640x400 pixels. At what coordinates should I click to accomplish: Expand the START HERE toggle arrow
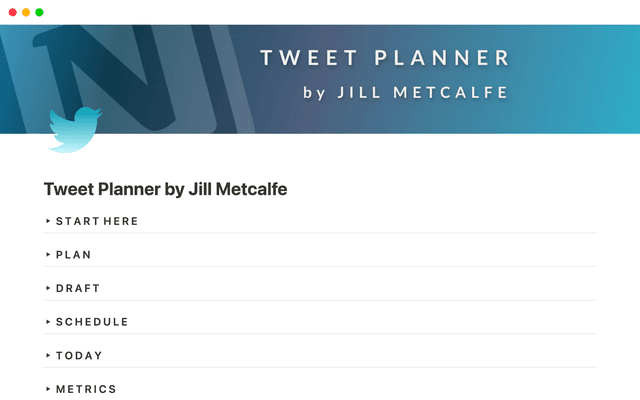[x=48, y=221]
